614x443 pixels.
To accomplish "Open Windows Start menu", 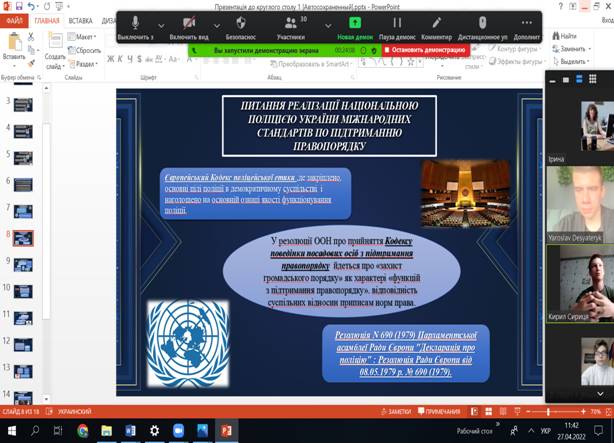I will 12,431.
